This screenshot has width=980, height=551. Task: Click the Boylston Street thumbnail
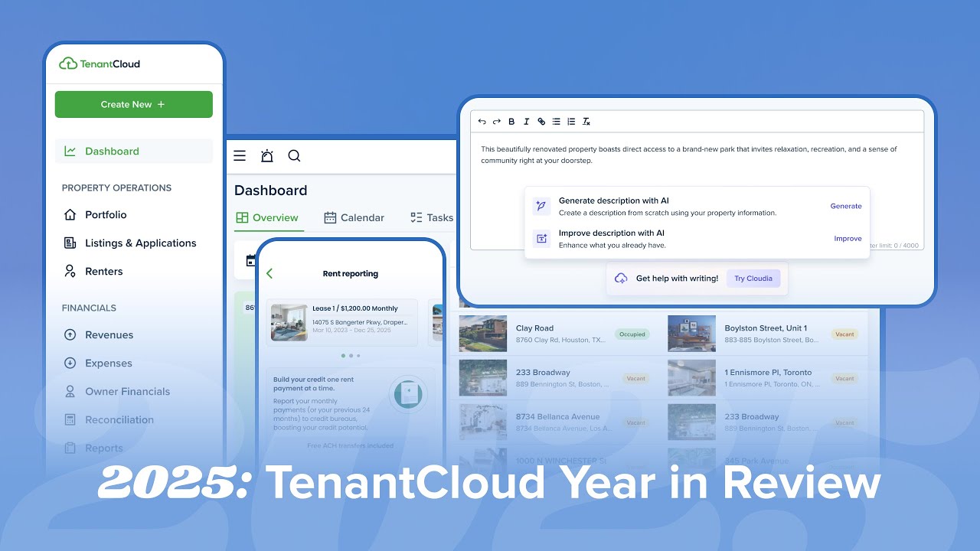click(691, 334)
